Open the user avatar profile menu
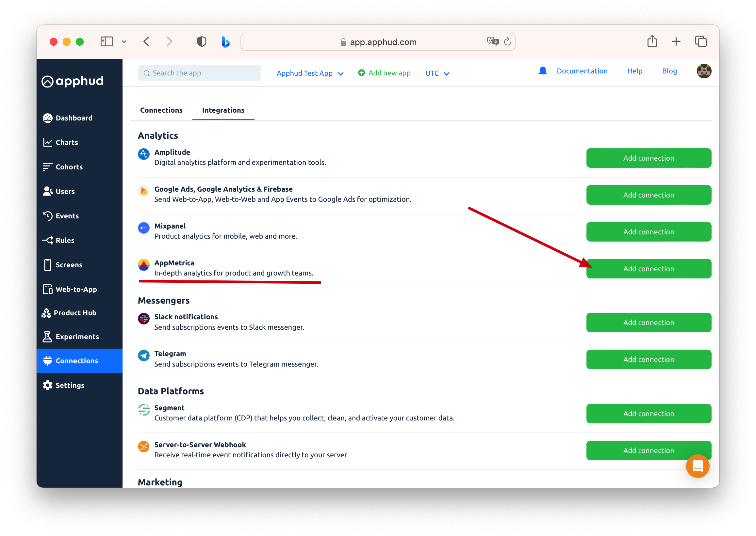The height and width of the screenshot is (536, 756). (x=703, y=71)
